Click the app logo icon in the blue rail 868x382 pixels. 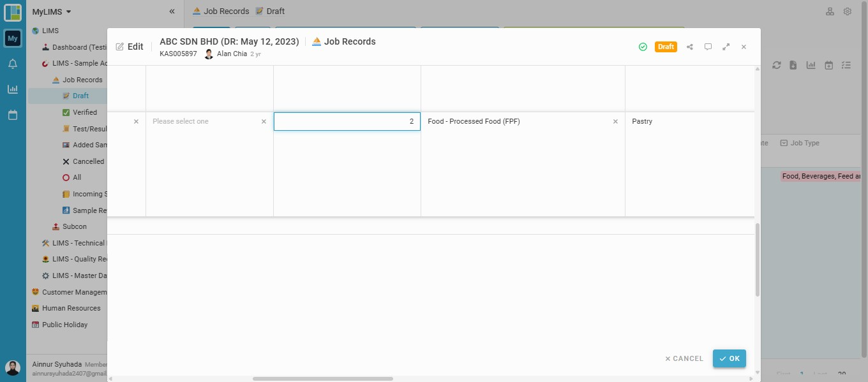pyautogui.click(x=13, y=13)
